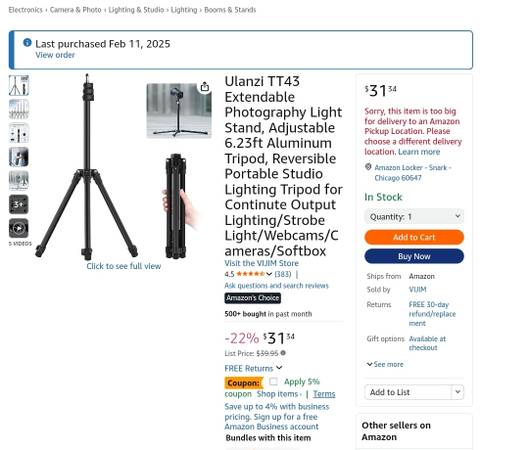Open the View order link
Screen dimensions: 529x450
tap(55, 55)
